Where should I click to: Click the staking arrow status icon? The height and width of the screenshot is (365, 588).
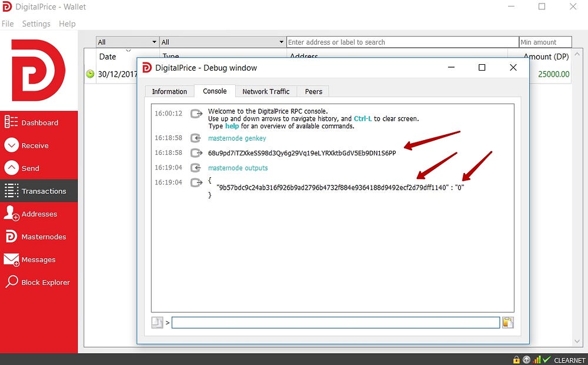526,360
